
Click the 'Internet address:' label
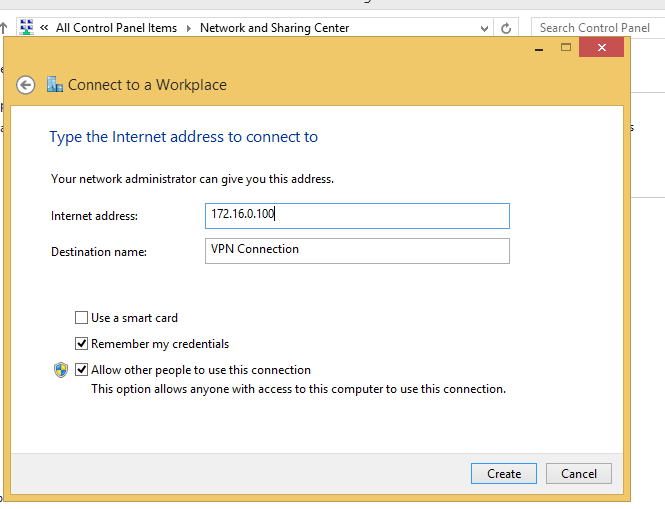(x=94, y=216)
